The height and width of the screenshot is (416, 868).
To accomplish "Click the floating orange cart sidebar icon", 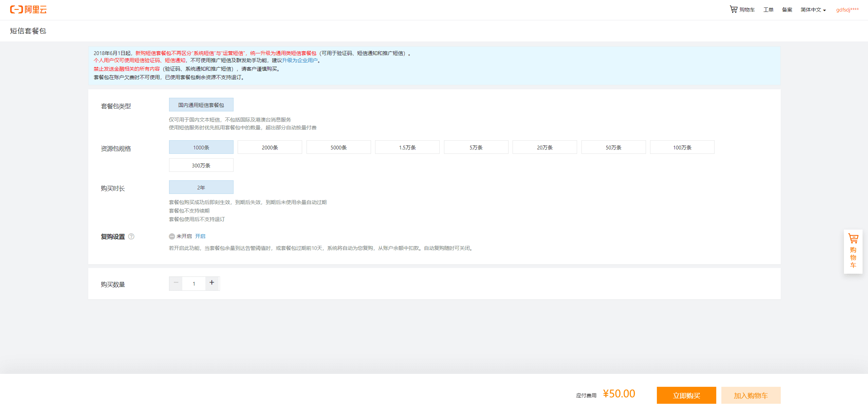I will pos(853,251).
